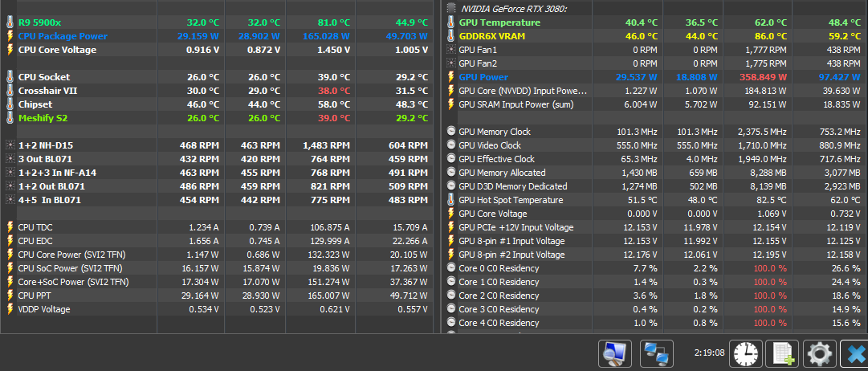868x371 pixels.
Task: Select the CPU EDC row label
Action: coord(35,241)
